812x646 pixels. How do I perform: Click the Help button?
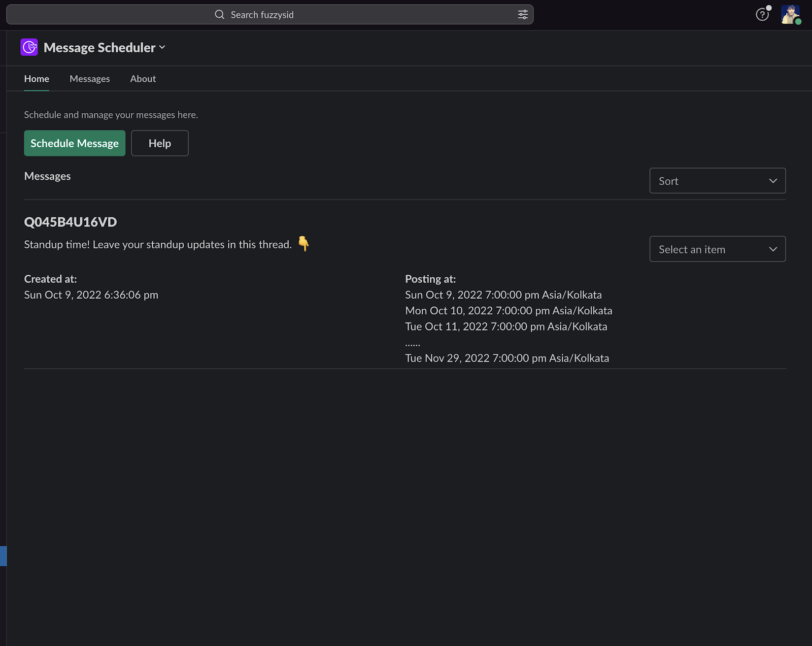coord(160,143)
